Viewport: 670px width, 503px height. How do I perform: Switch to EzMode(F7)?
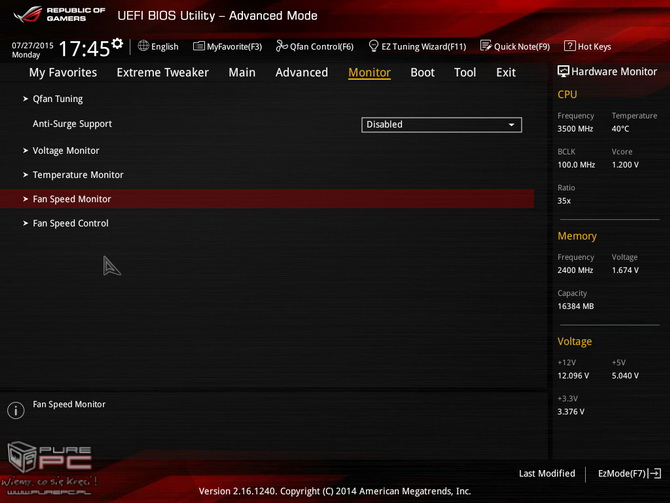pos(629,474)
